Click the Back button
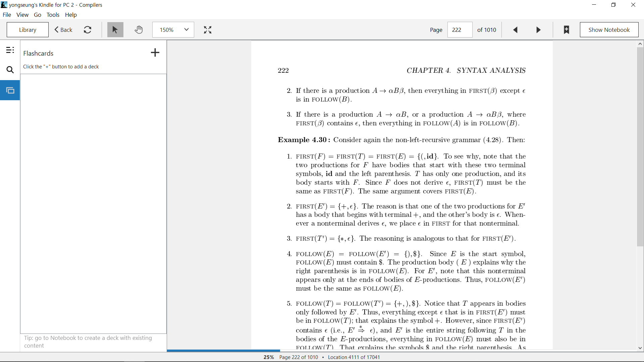 pyautogui.click(x=63, y=30)
